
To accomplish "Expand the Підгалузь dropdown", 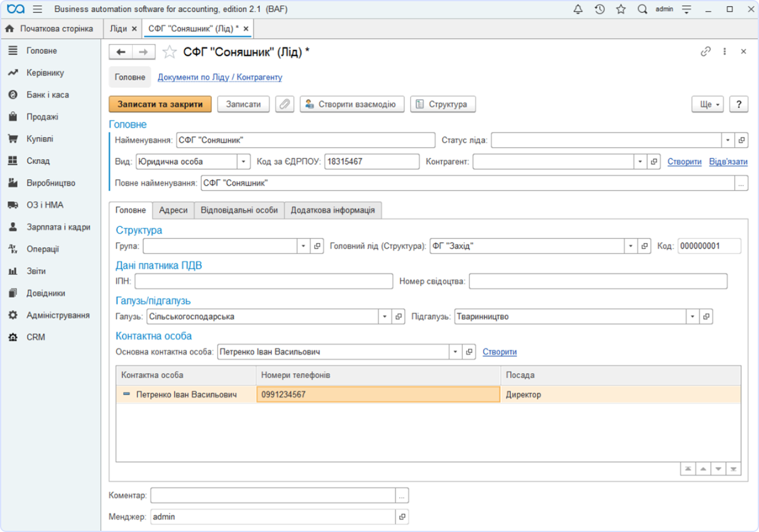I will [x=693, y=316].
